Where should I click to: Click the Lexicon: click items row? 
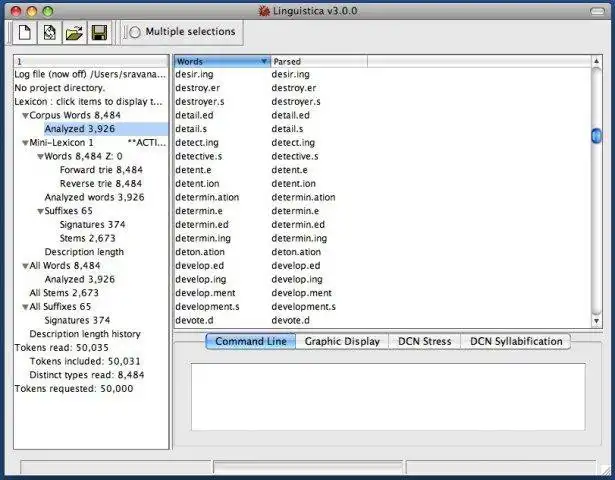(88, 102)
